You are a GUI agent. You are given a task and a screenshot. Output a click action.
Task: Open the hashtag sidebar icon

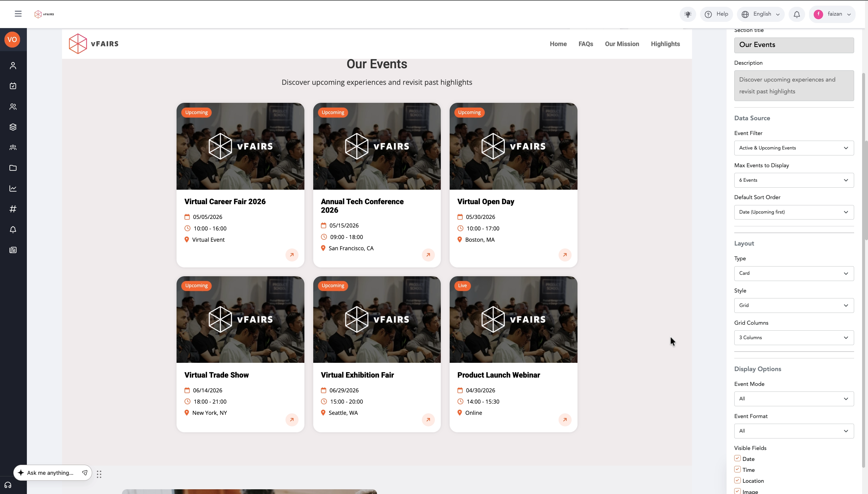(x=13, y=209)
